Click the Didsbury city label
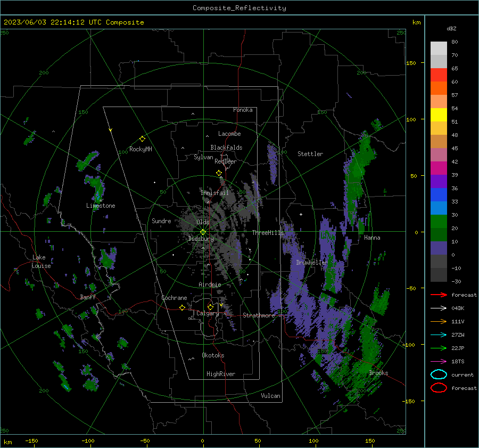479x448 pixels. (x=201, y=239)
